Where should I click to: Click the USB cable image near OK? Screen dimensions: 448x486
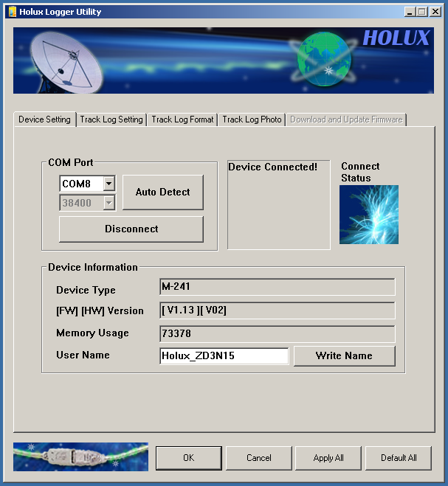click(80, 457)
